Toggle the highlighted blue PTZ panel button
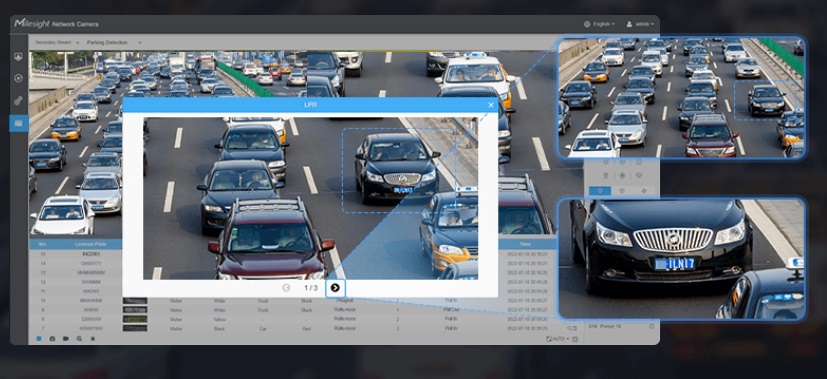The width and height of the screenshot is (827, 379). coord(600,191)
